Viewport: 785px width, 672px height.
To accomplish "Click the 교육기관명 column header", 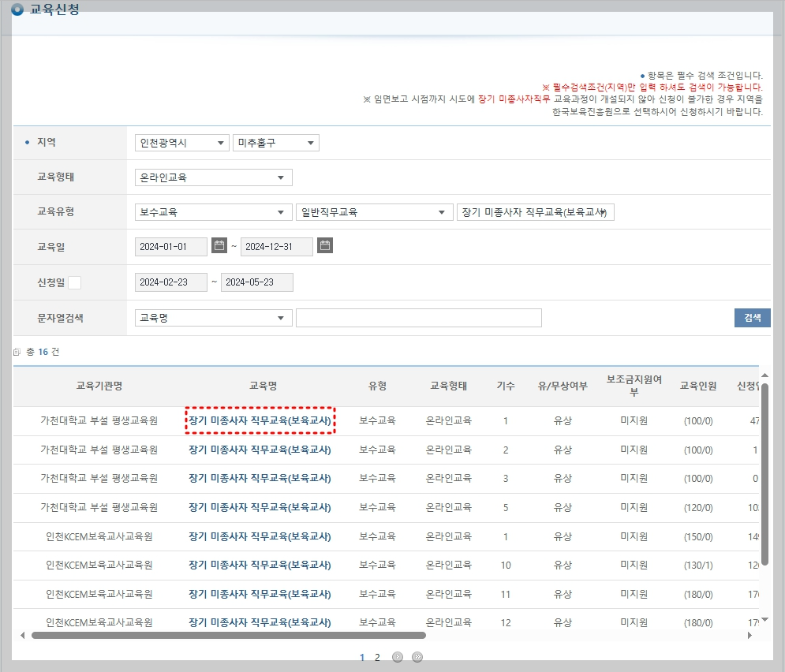I will pyautogui.click(x=99, y=386).
